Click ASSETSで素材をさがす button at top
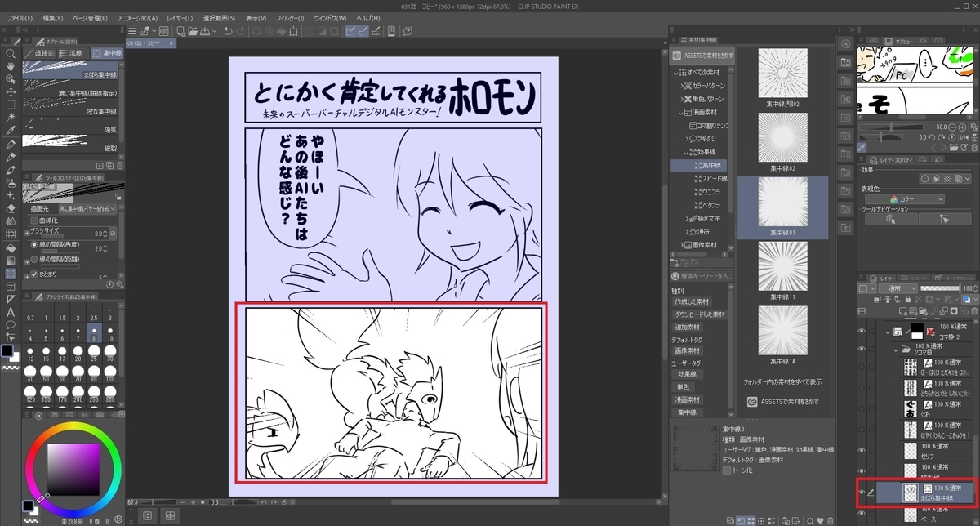980x526 pixels. pyautogui.click(x=702, y=56)
